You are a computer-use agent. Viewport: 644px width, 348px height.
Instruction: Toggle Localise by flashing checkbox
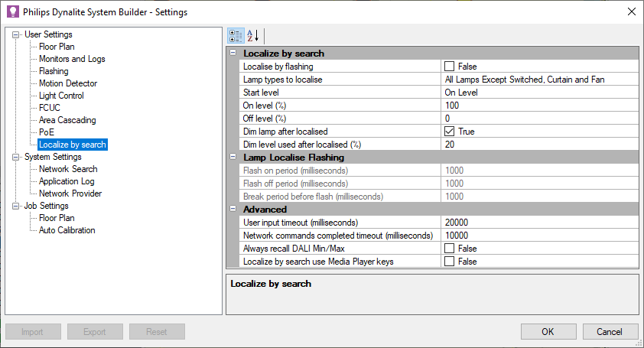point(449,66)
